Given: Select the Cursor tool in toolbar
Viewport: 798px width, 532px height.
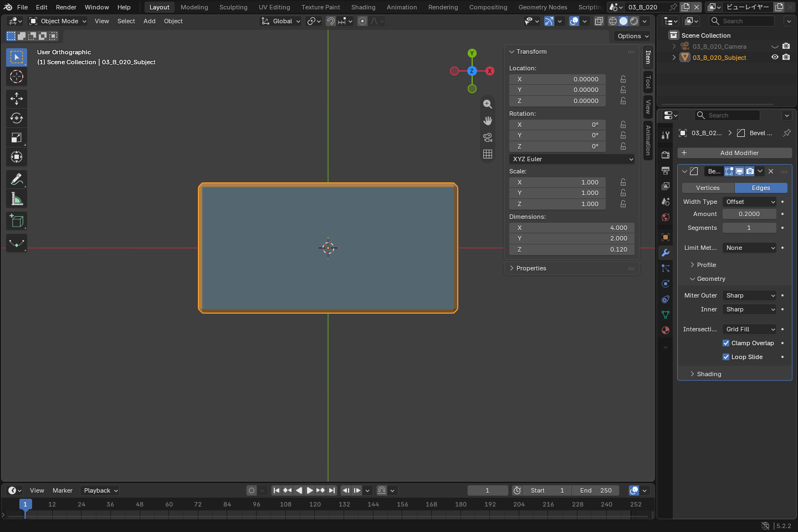Looking at the screenshot, I should (x=17, y=76).
